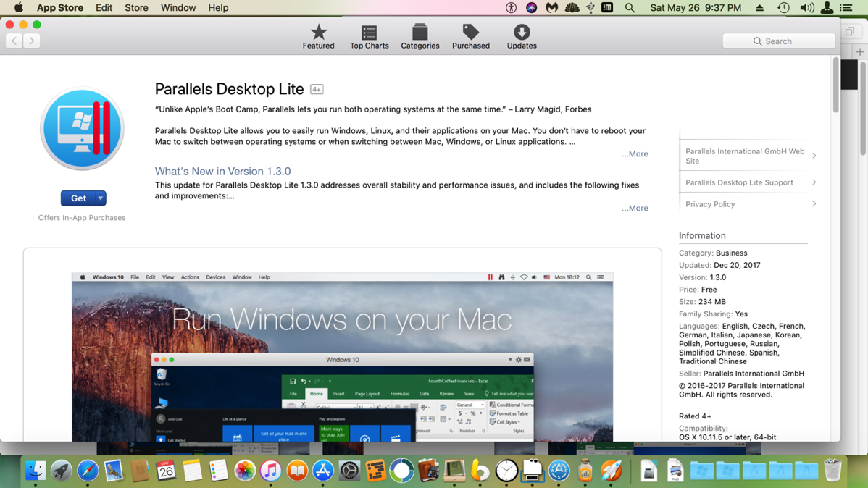Launch Safari compass from dock
This screenshot has height=488, width=868.
(88, 471)
